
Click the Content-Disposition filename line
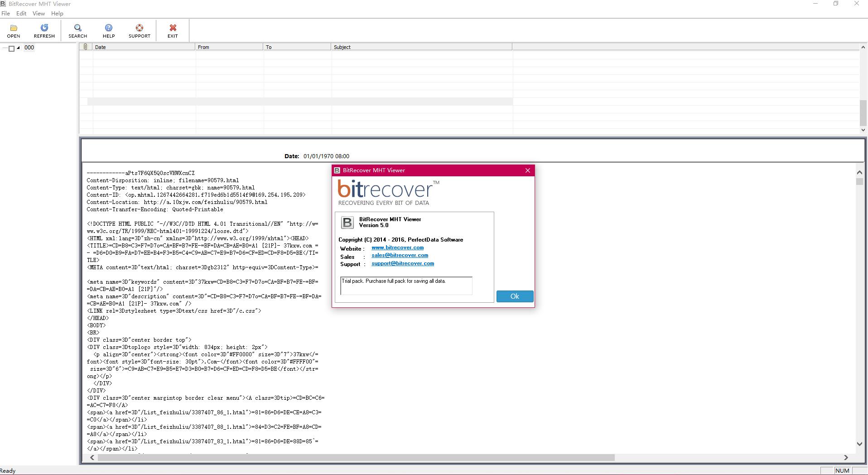click(x=163, y=180)
